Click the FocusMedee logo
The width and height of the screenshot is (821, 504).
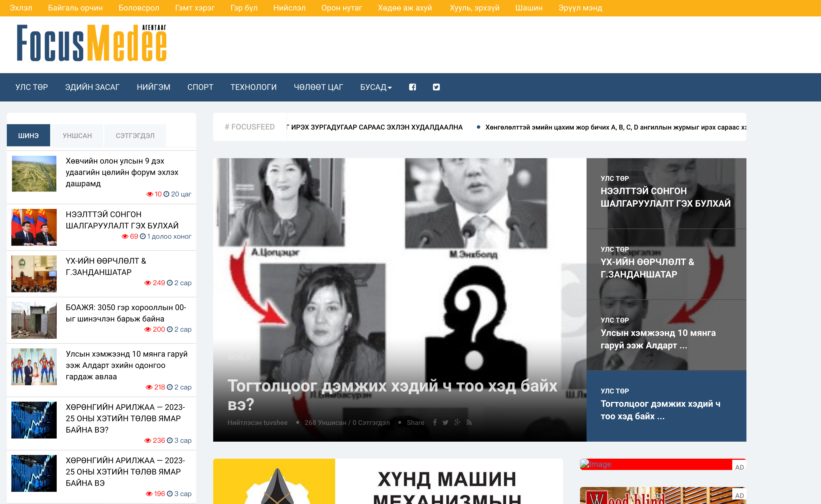(92, 43)
